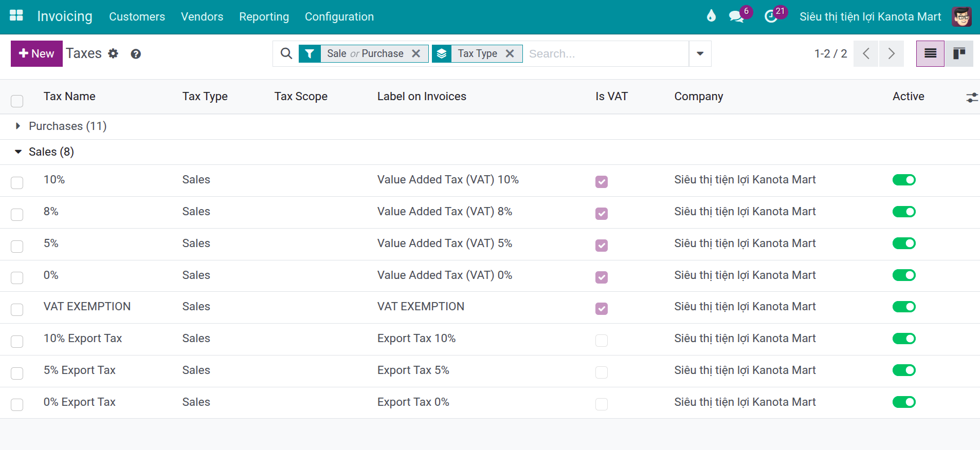Click the filter funnel icon on Sale or Purchase
This screenshot has height=450, width=980.
coord(310,53)
